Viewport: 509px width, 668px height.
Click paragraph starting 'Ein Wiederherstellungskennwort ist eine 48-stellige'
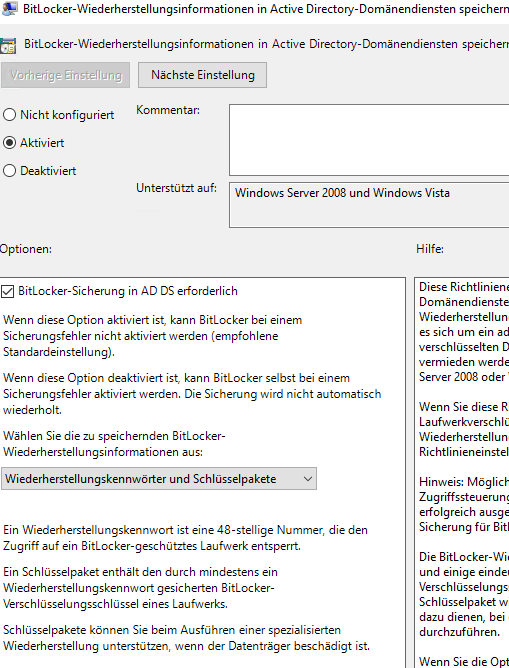(x=185, y=538)
